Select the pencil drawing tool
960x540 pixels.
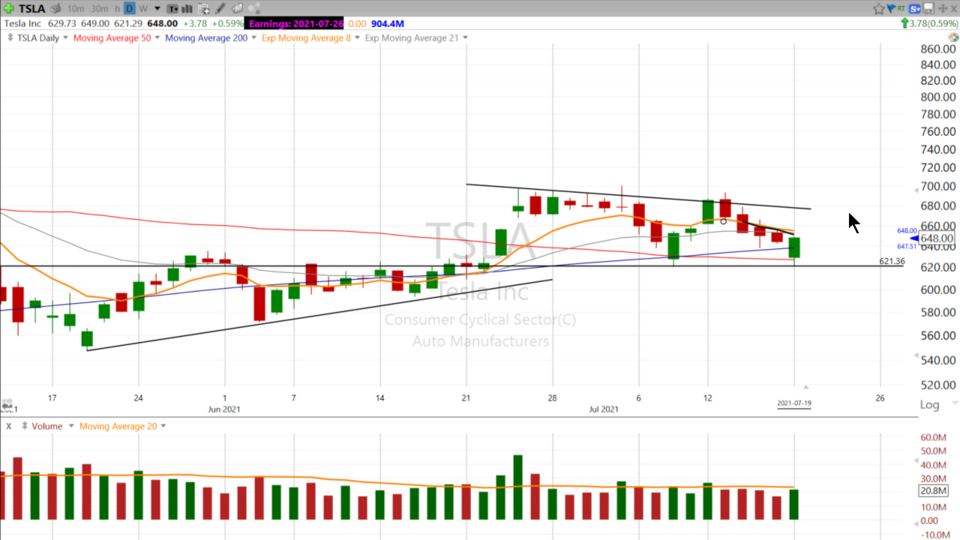pos(220,8)
